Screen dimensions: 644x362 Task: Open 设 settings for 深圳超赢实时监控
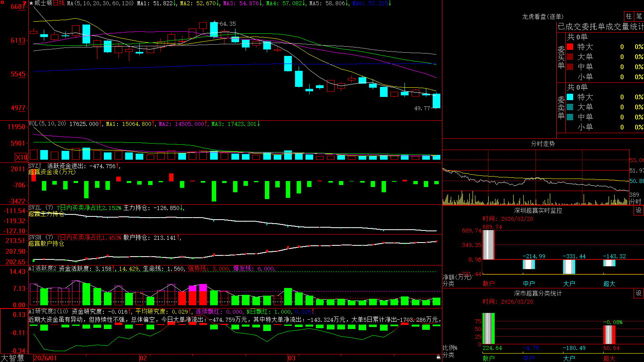click(639, 210)
